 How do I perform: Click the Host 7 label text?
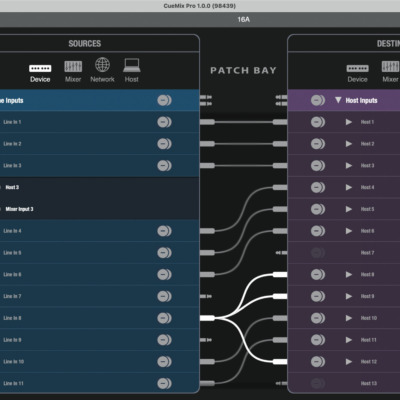pyautogui.click(x=367, y=253)
